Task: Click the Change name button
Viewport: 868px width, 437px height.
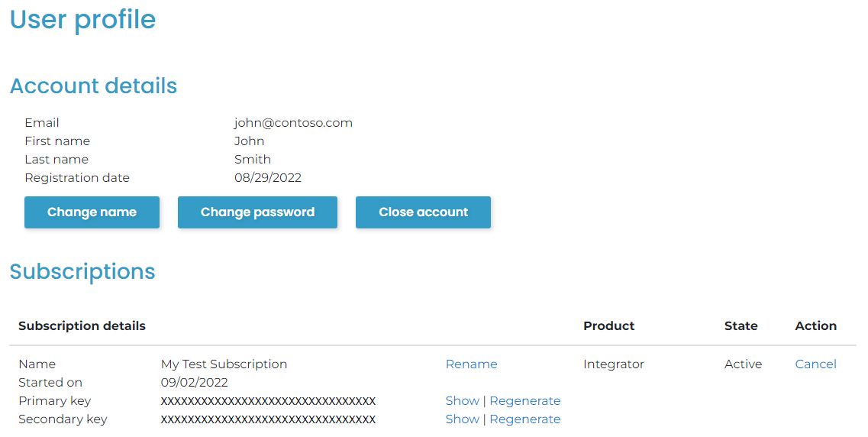Action: (x=92, y=212)
